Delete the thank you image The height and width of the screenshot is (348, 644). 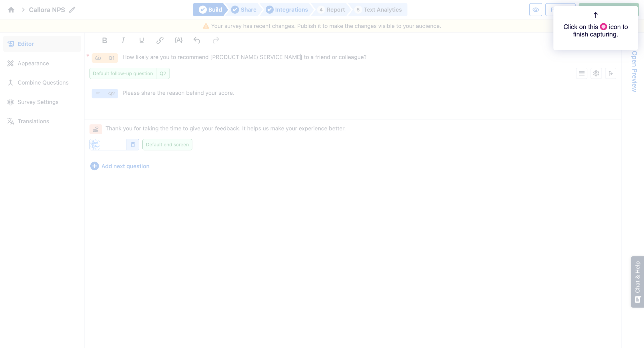(x=133, y=145)
